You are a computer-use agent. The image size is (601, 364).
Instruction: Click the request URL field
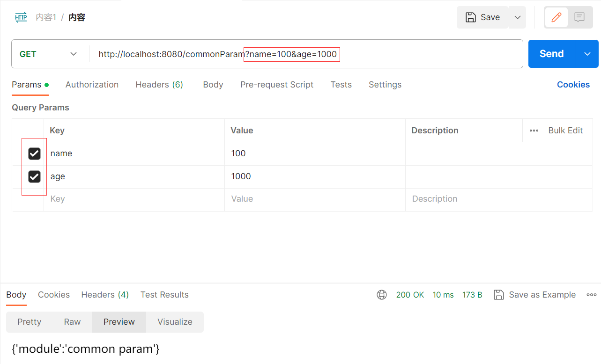(x=306, y=54)
